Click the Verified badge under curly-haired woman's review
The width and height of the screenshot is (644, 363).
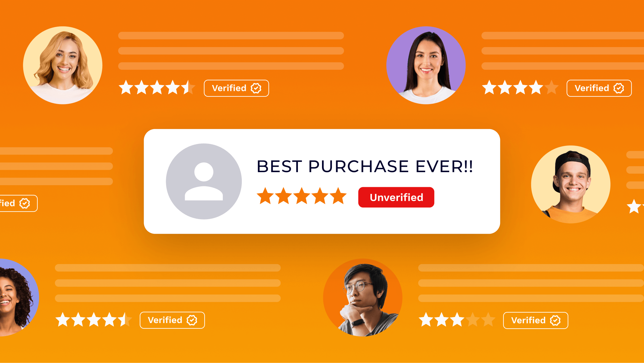[172, 320]
